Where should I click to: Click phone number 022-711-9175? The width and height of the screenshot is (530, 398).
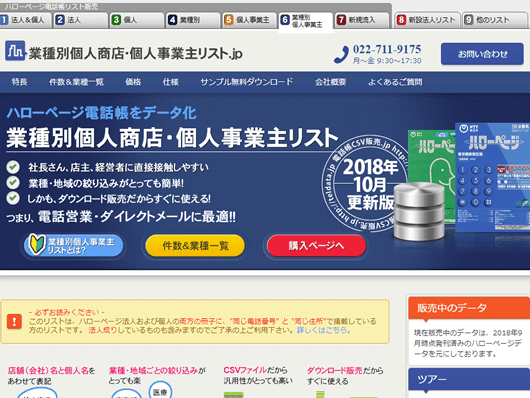[387, 49]
